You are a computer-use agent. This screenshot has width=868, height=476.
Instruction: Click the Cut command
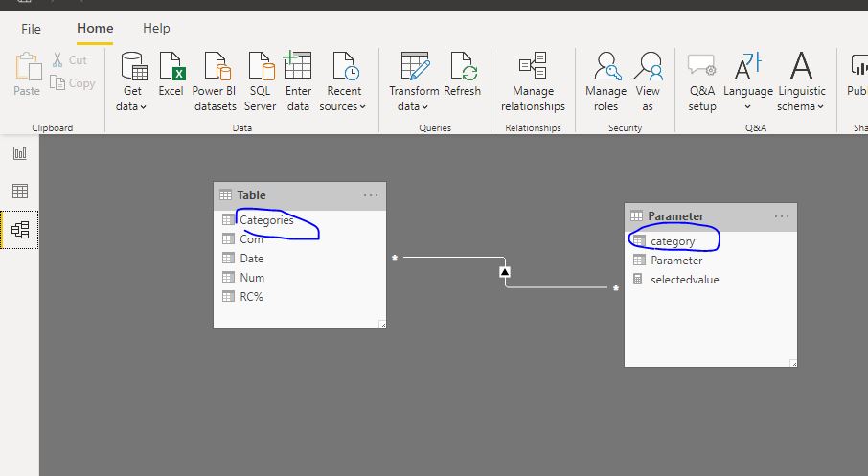[x=70, y=59]
